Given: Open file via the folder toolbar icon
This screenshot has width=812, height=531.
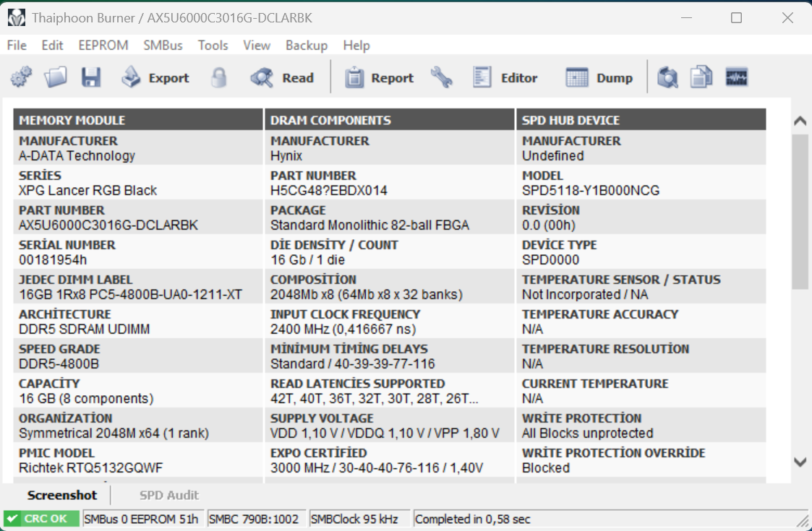Looking at the screenshot, I should point(56,77).
